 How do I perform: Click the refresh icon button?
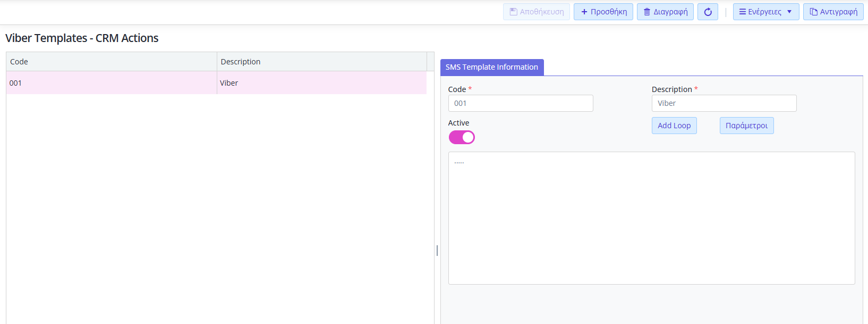point(708,12)
